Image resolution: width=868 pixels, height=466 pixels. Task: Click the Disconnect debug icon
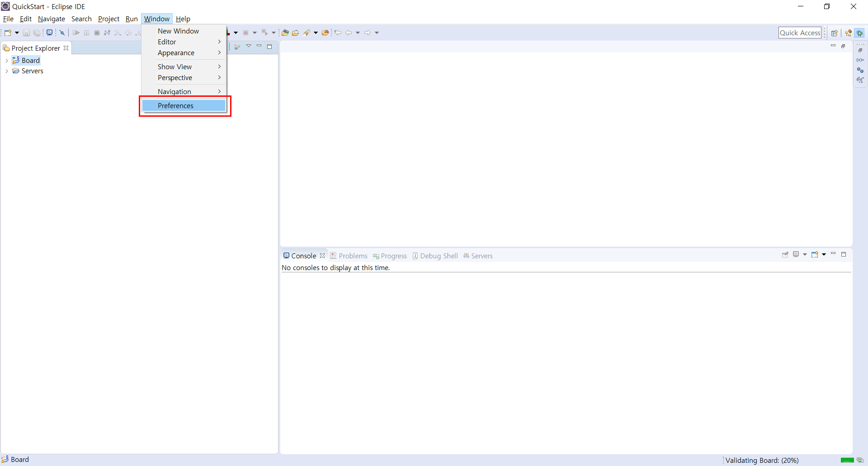point(107,33)
